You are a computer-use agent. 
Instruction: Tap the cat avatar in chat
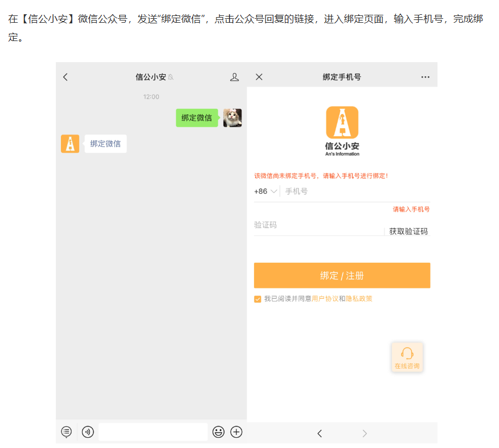(x=232, y=118)
